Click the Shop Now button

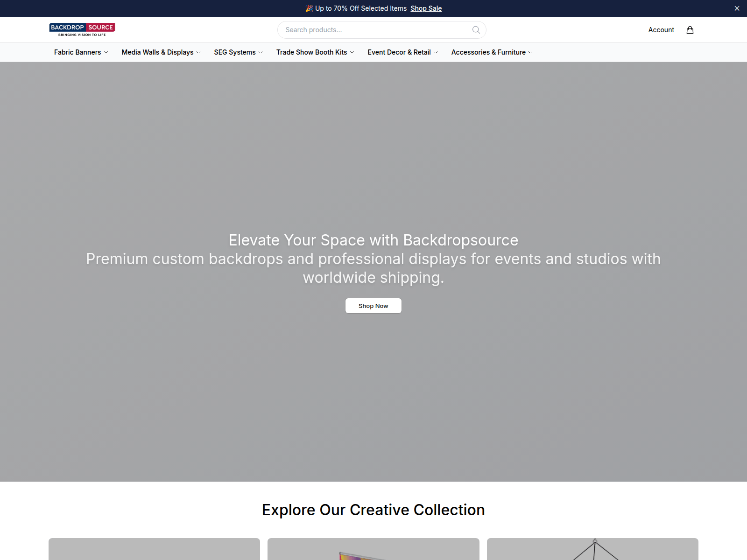[373, 306]
